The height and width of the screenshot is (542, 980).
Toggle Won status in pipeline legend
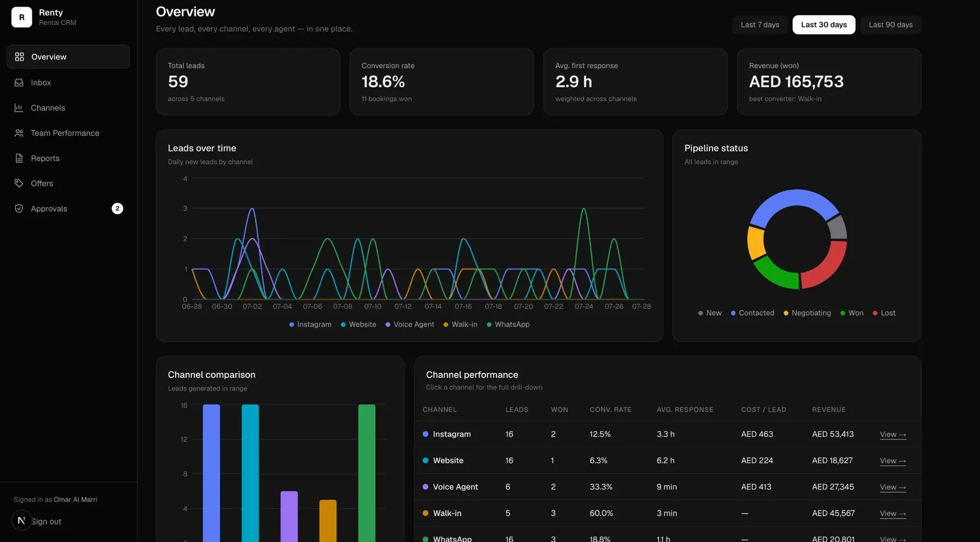(x=852, y=313)
